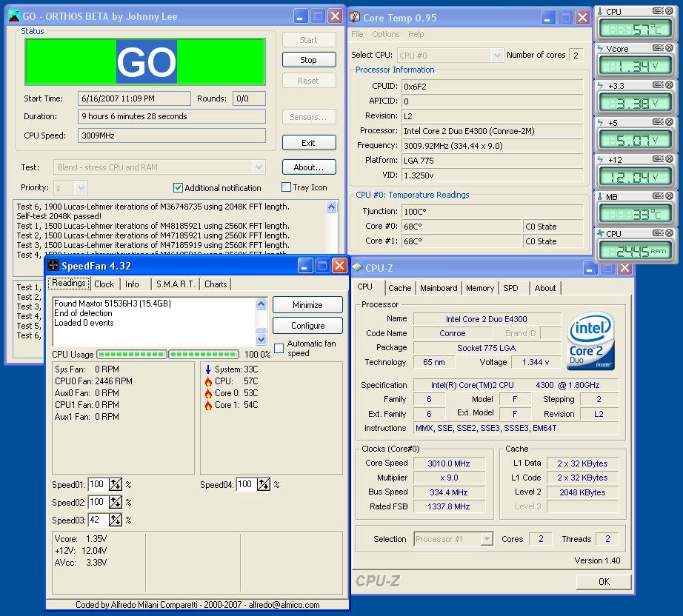Image resolution: width=683 pixels, height=616 pixels.
Task: Open the Select CPU dropdown in Core Temp
Action: 496,56
